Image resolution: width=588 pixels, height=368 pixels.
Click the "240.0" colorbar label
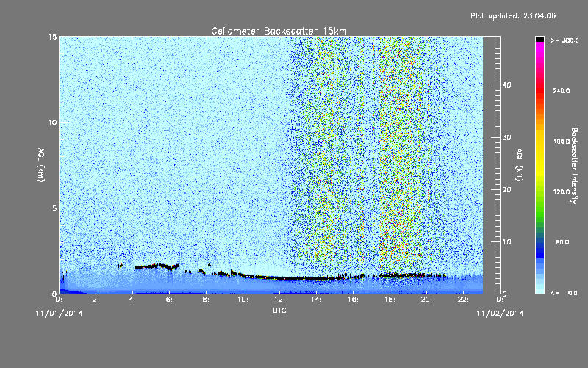click(x=562, y=91)
